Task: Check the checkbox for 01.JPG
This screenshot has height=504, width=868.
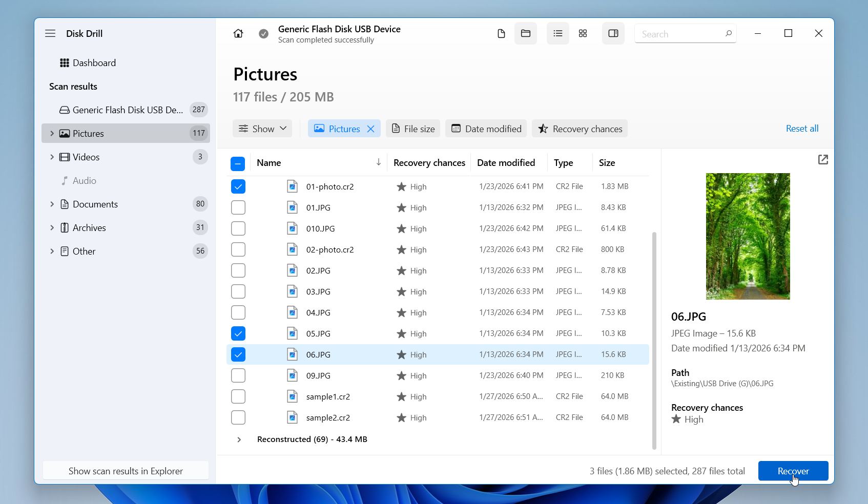Action: click(238, 207)
